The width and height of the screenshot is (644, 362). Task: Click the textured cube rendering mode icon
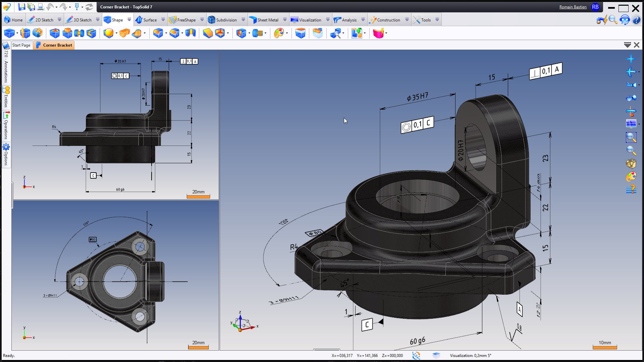[x=631, y=164]
